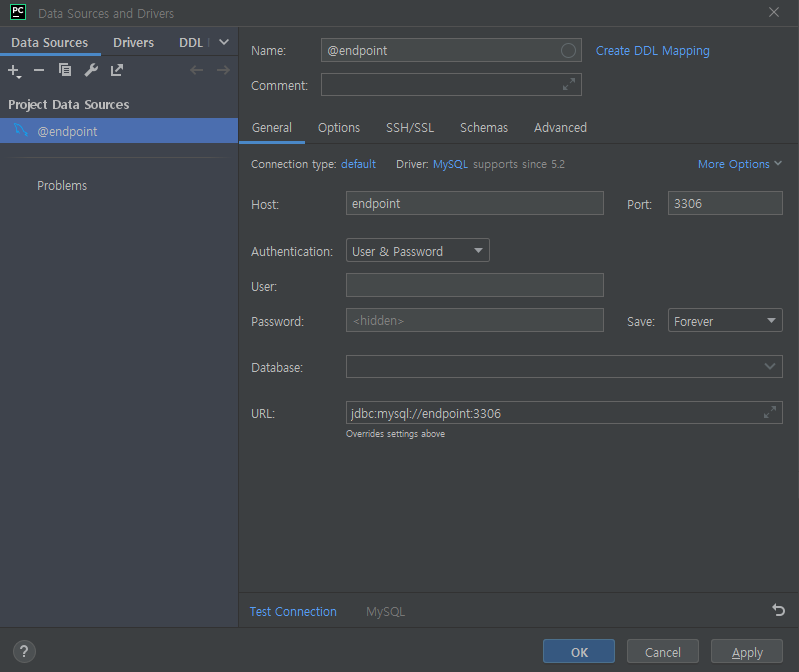Image resolution: width=799 pixels, height=672 pixels.
Task: Open Authentication User & Password dropdown
Action: point(417,250)
